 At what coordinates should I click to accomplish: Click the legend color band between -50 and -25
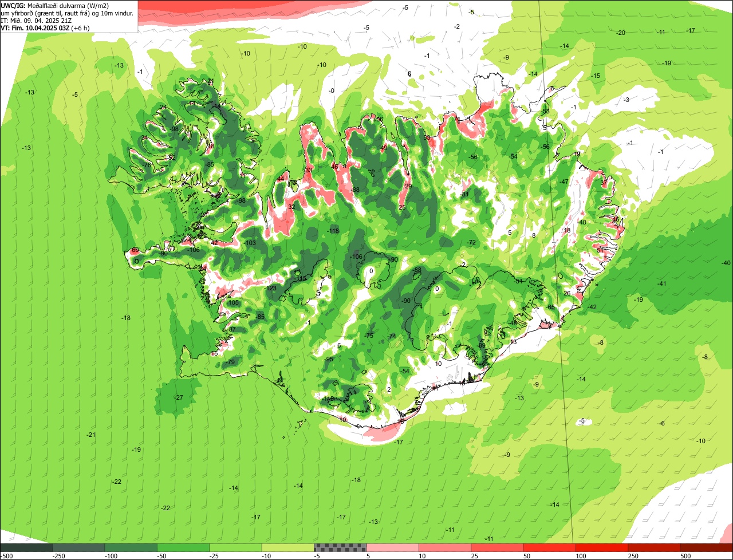183,547
